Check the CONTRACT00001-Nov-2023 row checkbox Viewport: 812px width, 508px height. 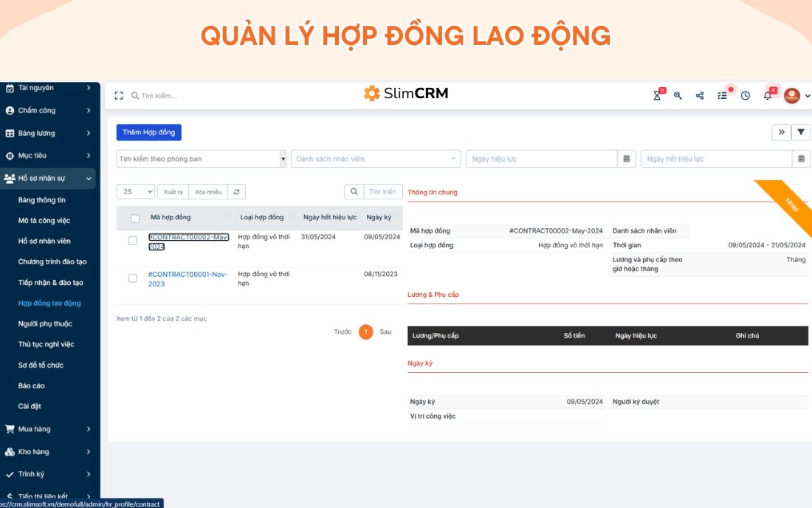pos(133,278)
